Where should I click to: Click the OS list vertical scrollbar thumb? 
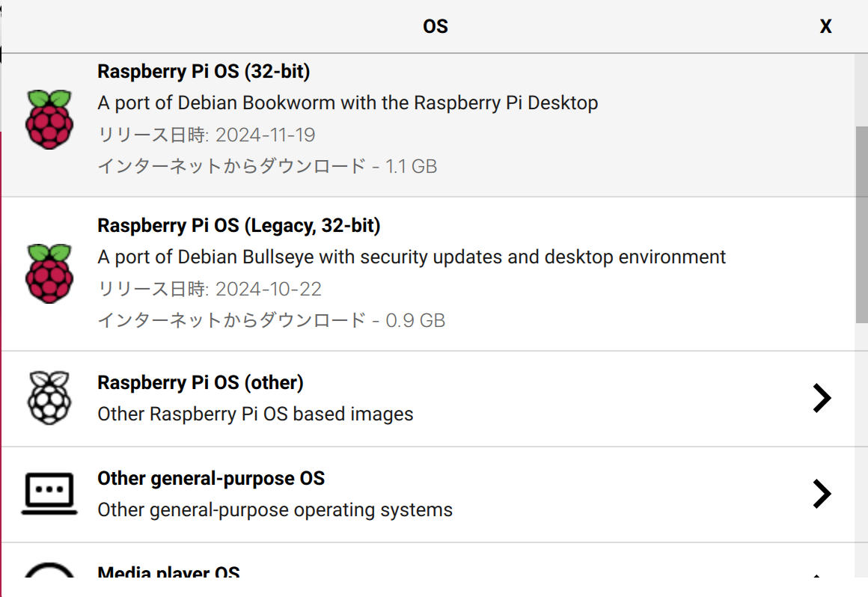click(861, 224)
